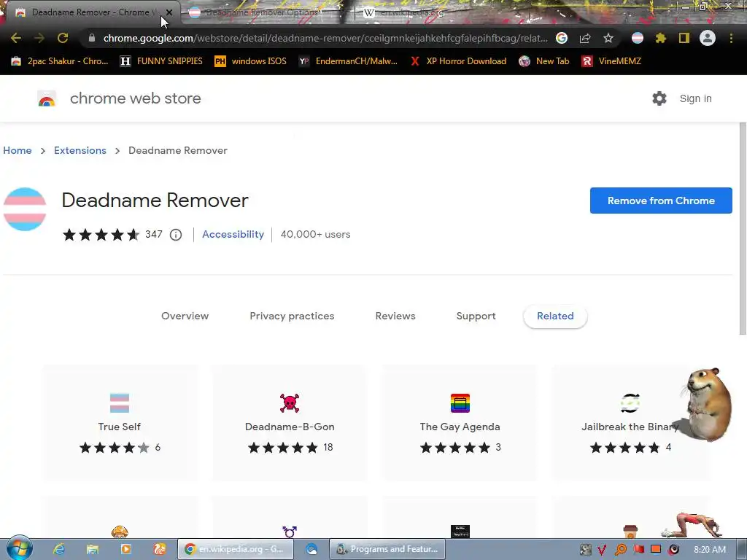The height and width of the screenshot is (560, 747).
Task: Open the Privacy practices tab
Action: pos(292,316)
